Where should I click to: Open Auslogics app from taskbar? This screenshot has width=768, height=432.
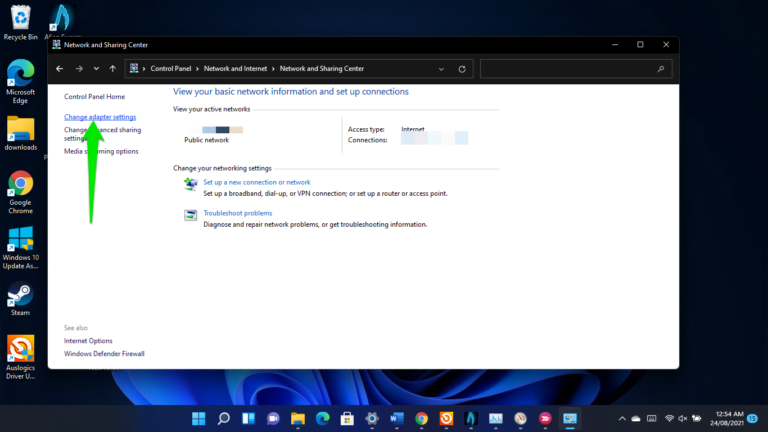[x=446, y=419]
